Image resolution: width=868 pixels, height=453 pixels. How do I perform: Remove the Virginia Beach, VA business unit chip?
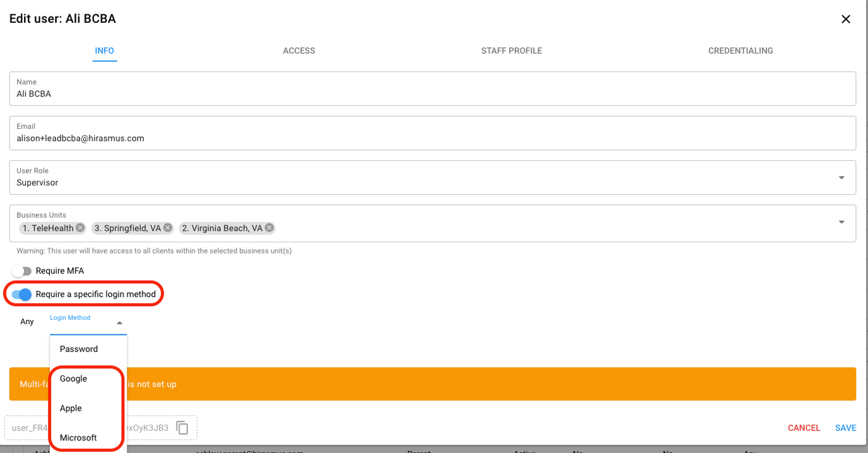(268, 228)
